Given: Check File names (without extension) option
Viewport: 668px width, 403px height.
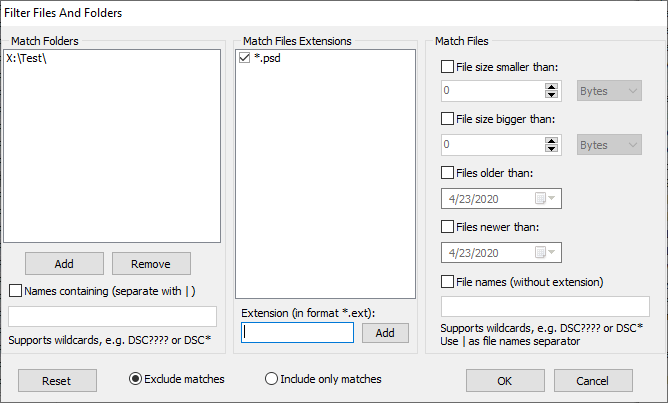Looking at the screenshot, I should pyautogui.click(x=448, y=281).
